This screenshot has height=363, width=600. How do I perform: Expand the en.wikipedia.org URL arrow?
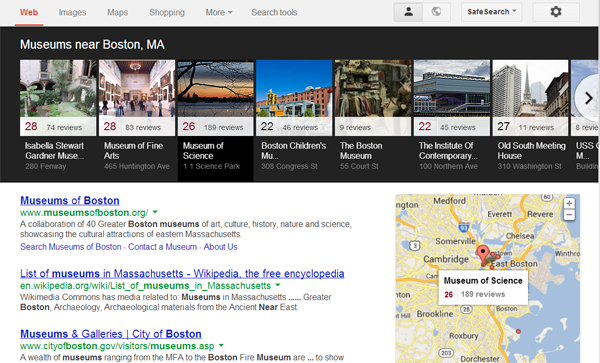point(278,285)
